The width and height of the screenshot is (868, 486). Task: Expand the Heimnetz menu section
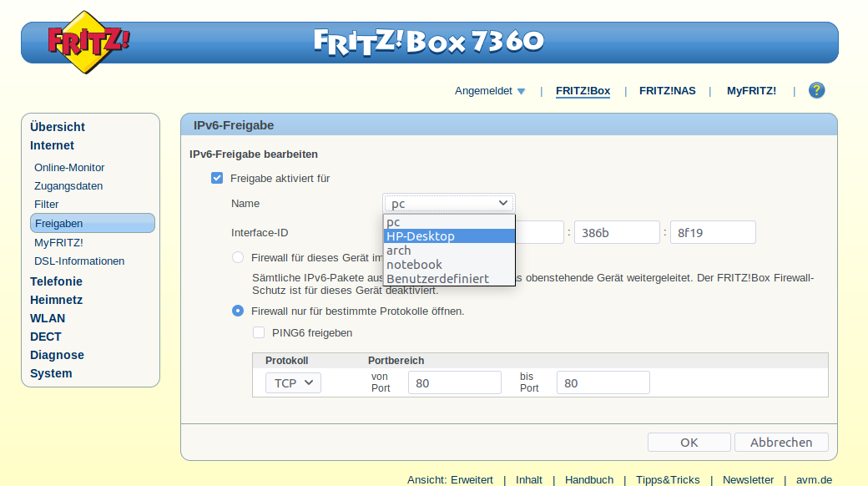pyautogui.click(x=57, y=300)
